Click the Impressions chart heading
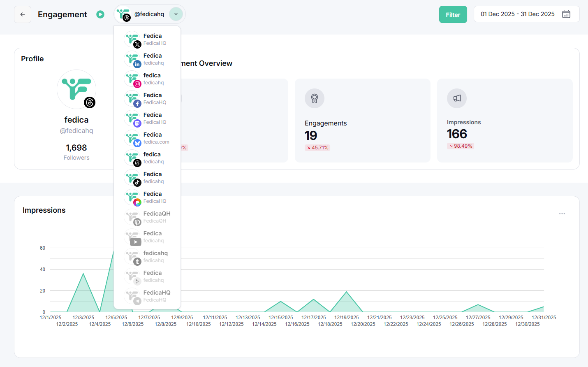Screen dimensions: 588x367 point(44,210)
